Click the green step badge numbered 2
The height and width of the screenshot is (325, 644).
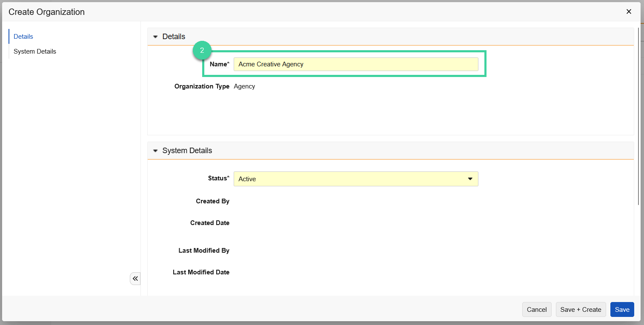pos(202,50)
